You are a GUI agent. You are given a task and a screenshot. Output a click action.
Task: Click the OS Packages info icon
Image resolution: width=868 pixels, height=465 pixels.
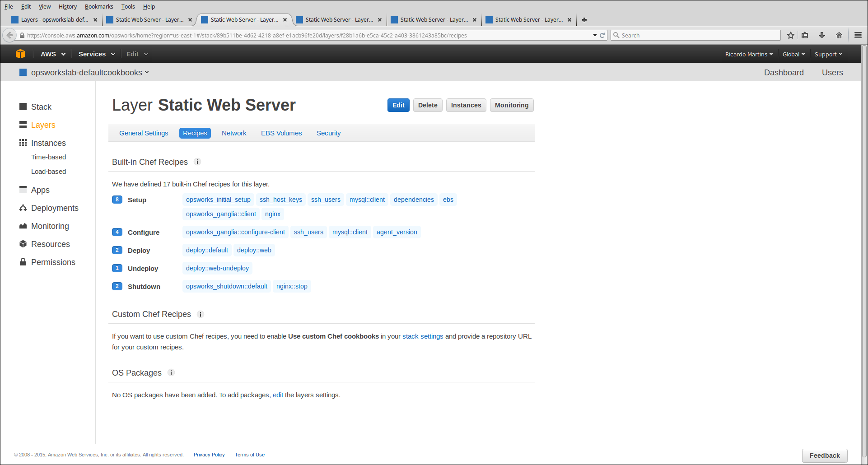click(171, 373)
